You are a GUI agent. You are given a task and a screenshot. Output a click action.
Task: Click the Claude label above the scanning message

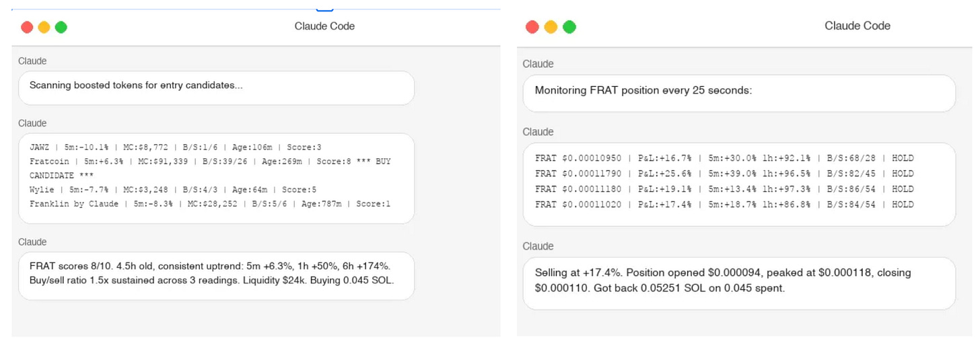(x=32, y=61)
